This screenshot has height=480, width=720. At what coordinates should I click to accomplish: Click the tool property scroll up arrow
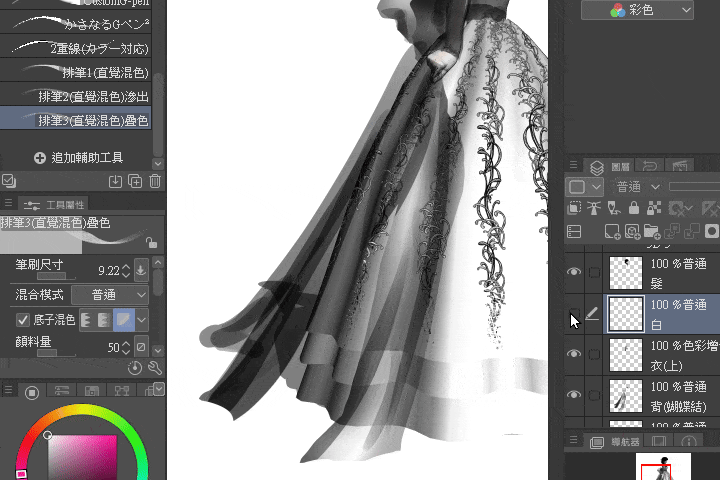[158, 262]
